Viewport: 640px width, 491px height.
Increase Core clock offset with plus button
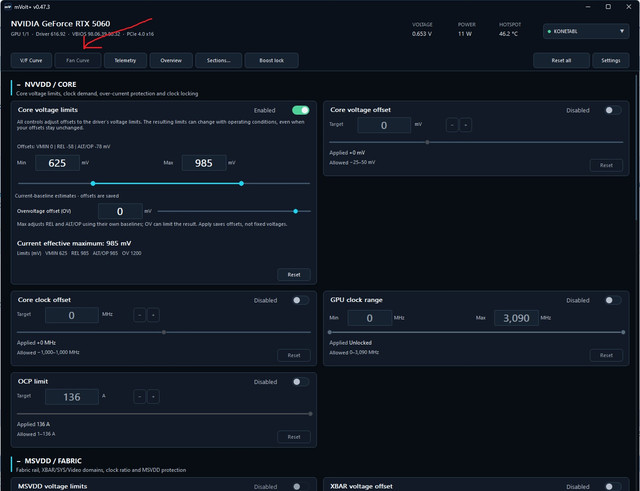(x=153, y=315)
